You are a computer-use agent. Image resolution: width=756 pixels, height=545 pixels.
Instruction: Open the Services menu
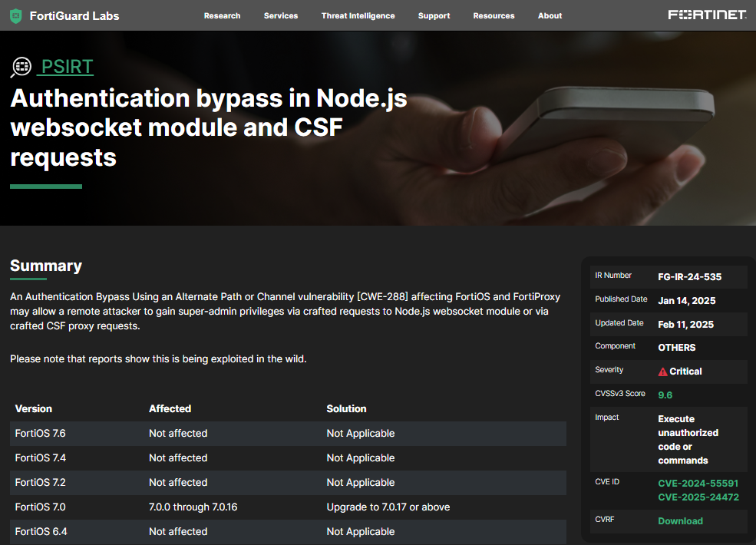[281, 16]
